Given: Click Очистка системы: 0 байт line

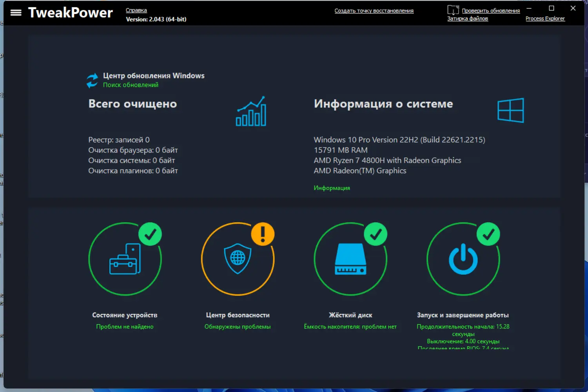Looking at the screenshot, I should tap(131, 160).
